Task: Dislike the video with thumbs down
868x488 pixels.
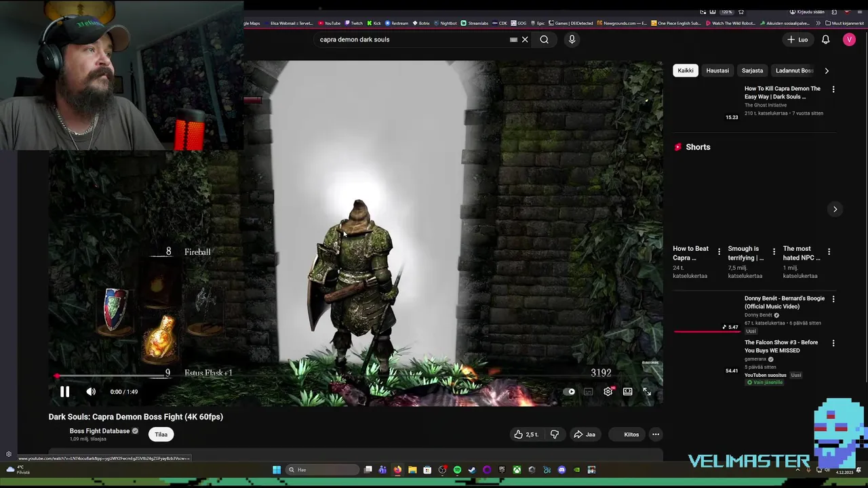Action: tap(555, 434)
